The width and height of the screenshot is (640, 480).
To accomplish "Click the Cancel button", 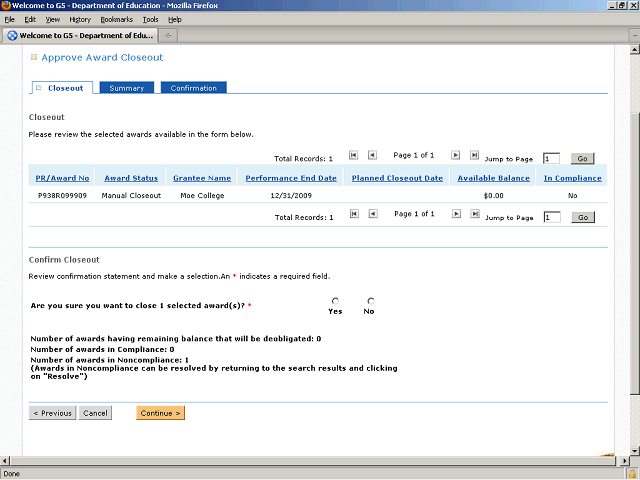I will [95, 413].
